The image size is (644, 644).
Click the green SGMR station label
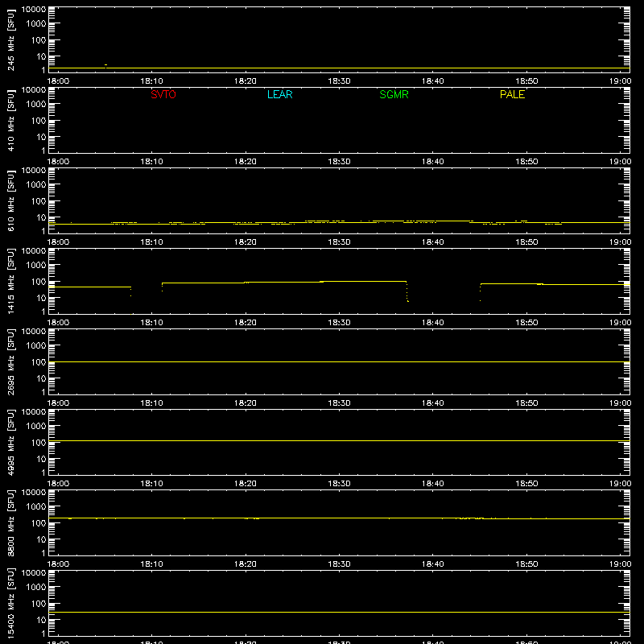(394, 94)
